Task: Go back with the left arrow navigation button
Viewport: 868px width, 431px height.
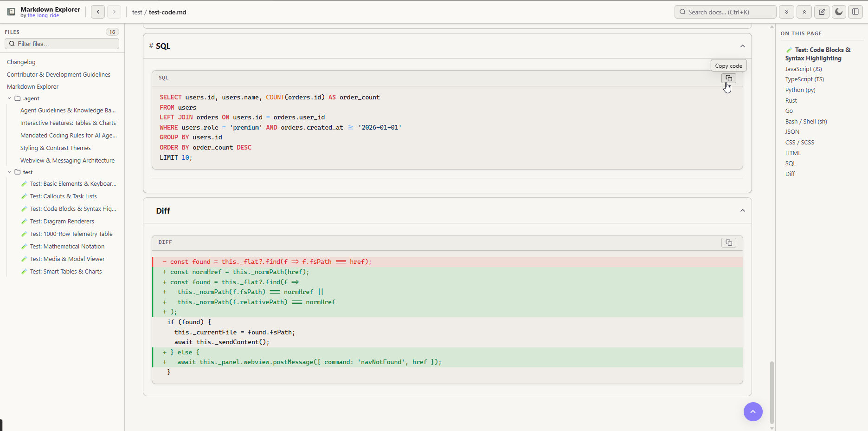Action: pos(98,12)
